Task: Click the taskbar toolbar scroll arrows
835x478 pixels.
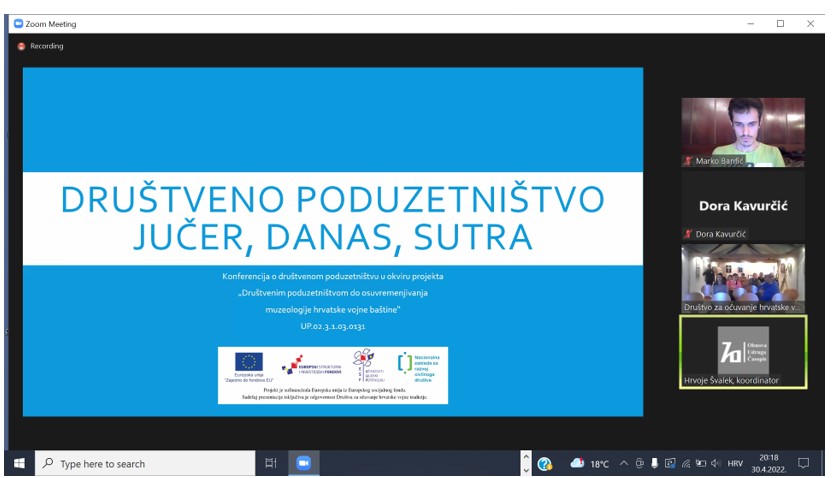Action: (x=526, y=464)
